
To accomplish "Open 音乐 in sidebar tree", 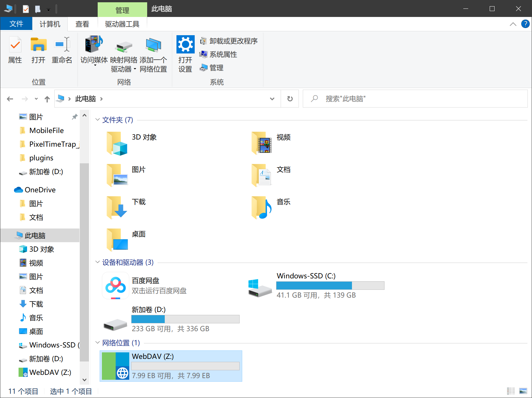I will 36,317.
